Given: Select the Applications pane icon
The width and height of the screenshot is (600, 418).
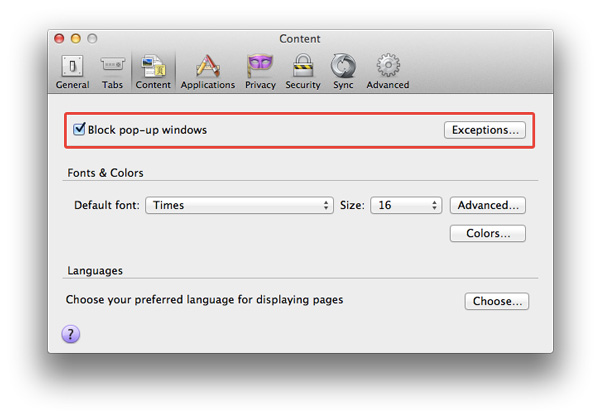Looking at the screenshot, I should pyautogui.click(x=207, y=70).
